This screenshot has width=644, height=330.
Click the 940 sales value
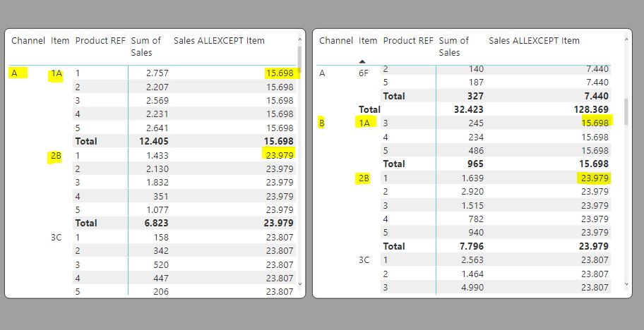[x=476, y=233]
